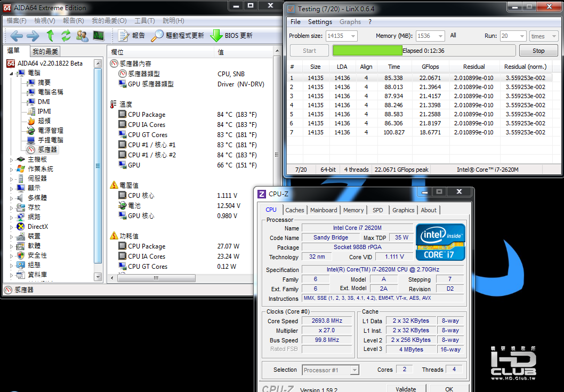Click the tree panel vertical scrollbar
Image resolution: width=564 pixels, height=392 pixels.
coord(98,165)
